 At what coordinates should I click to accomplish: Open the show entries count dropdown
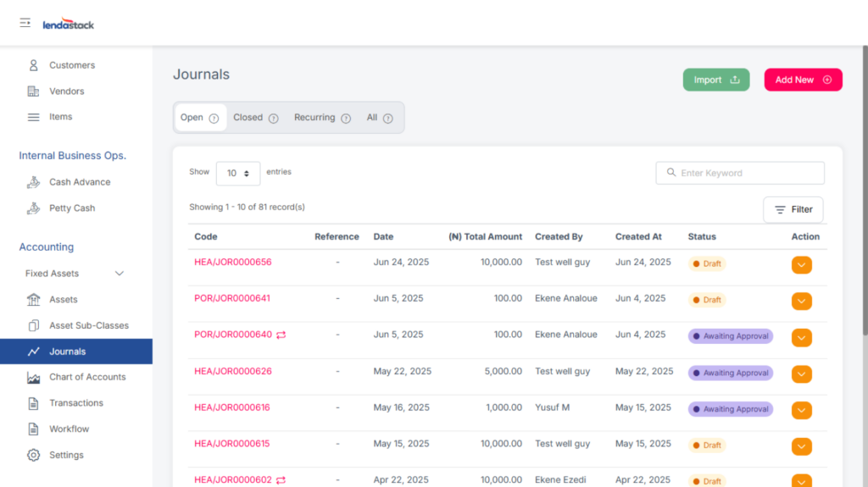tap(238, 173)
